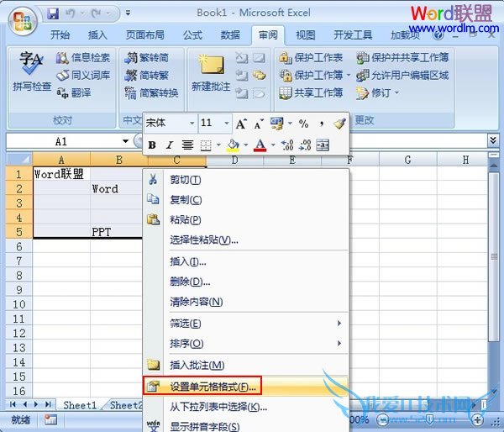Expand the formula bar
This screenshot has height=432, width=504.
coord(493,140)
